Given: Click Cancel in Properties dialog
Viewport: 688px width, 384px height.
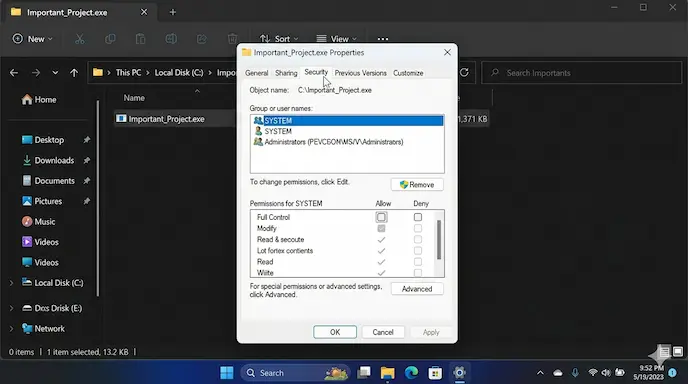Looking at the screenshot, I should 383,332.
